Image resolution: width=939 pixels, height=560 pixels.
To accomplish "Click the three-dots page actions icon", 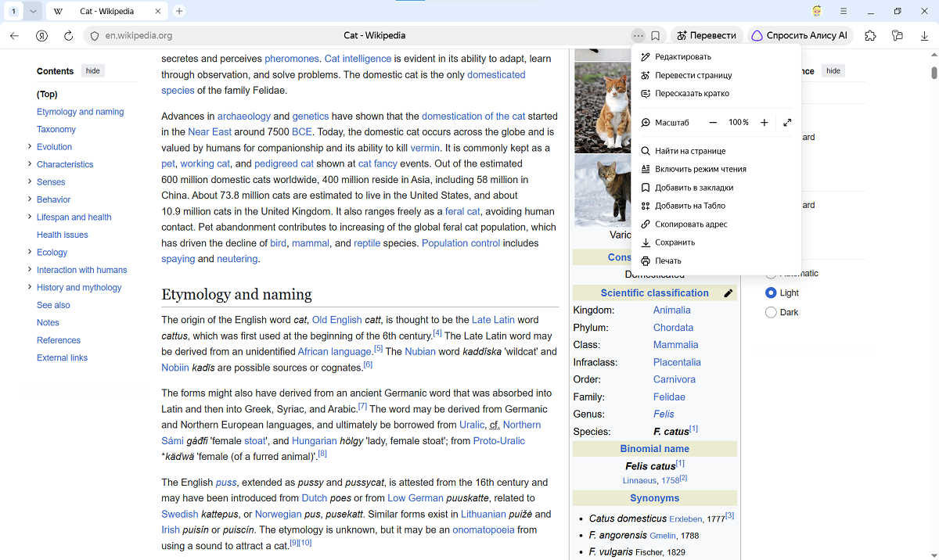I will coord(639,35).
